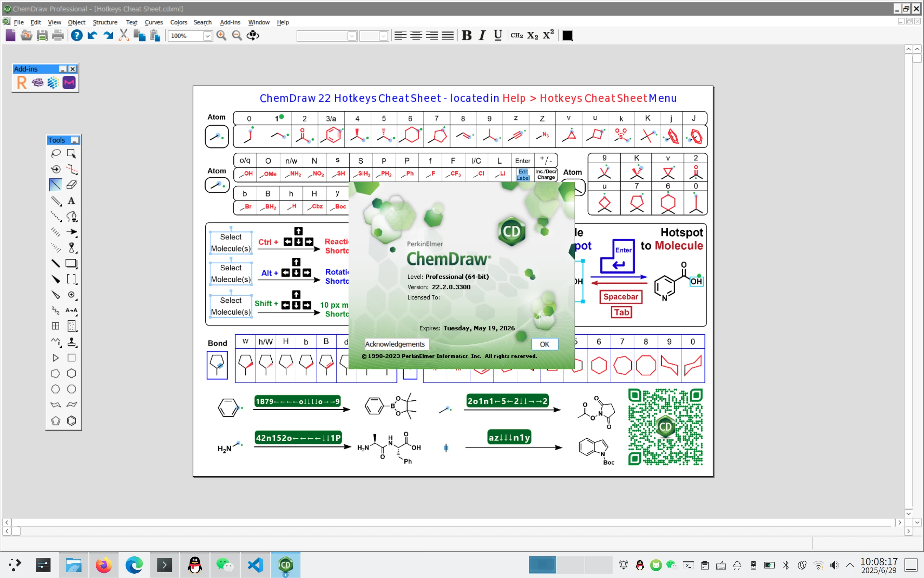
Task: Set text alignment to centered
Action: point(416,35)
